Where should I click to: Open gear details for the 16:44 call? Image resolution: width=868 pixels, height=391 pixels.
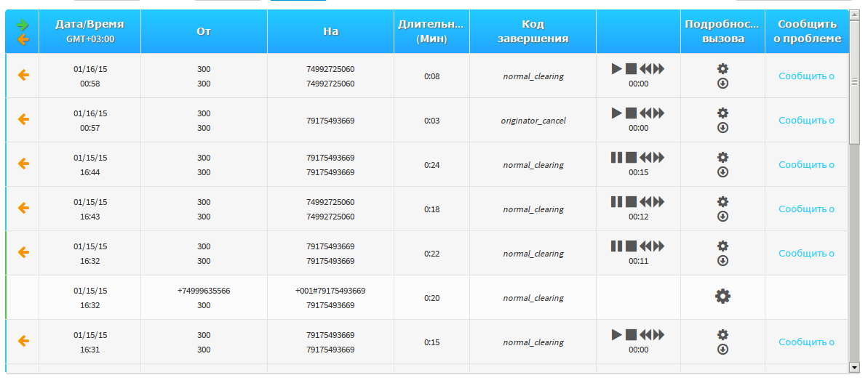(722, 157)
